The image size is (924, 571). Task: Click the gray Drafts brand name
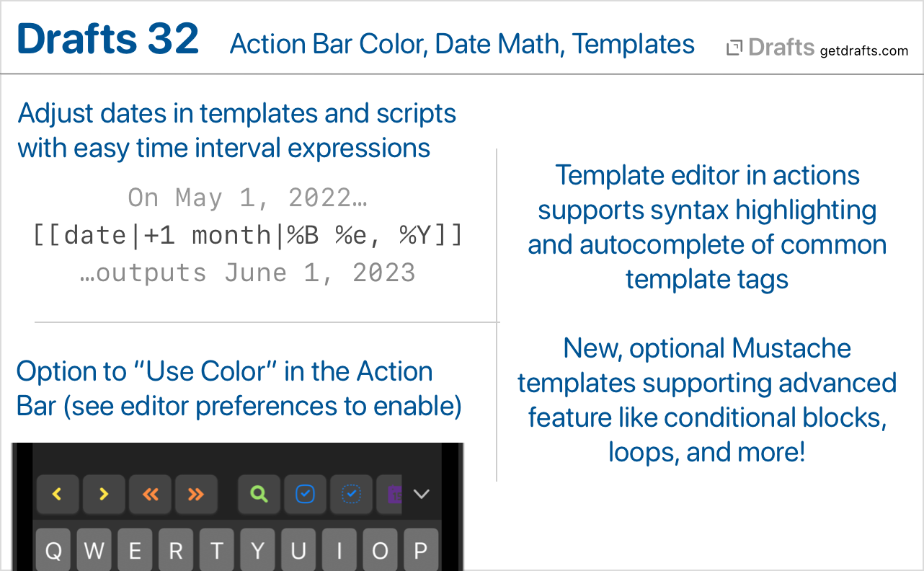tap(781, 48)
